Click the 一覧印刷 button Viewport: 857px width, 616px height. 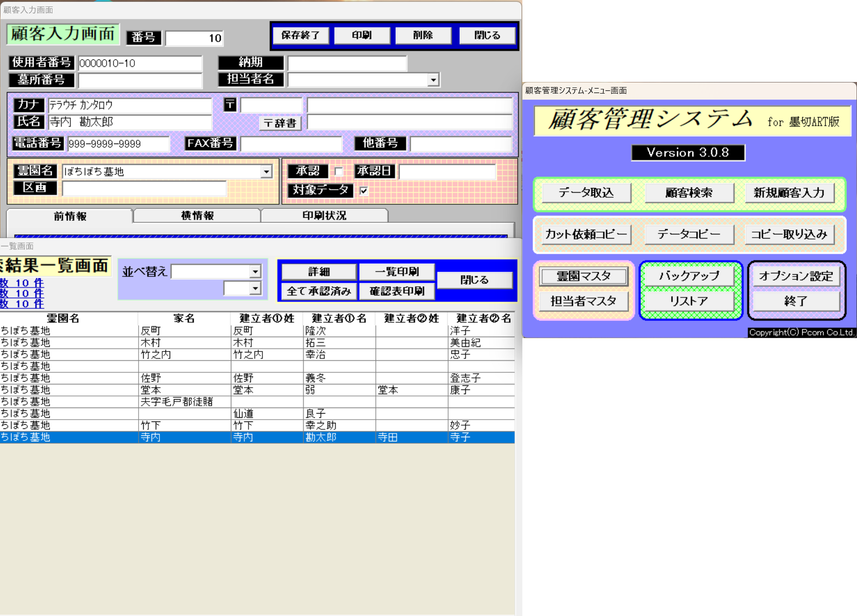(397, 271)
